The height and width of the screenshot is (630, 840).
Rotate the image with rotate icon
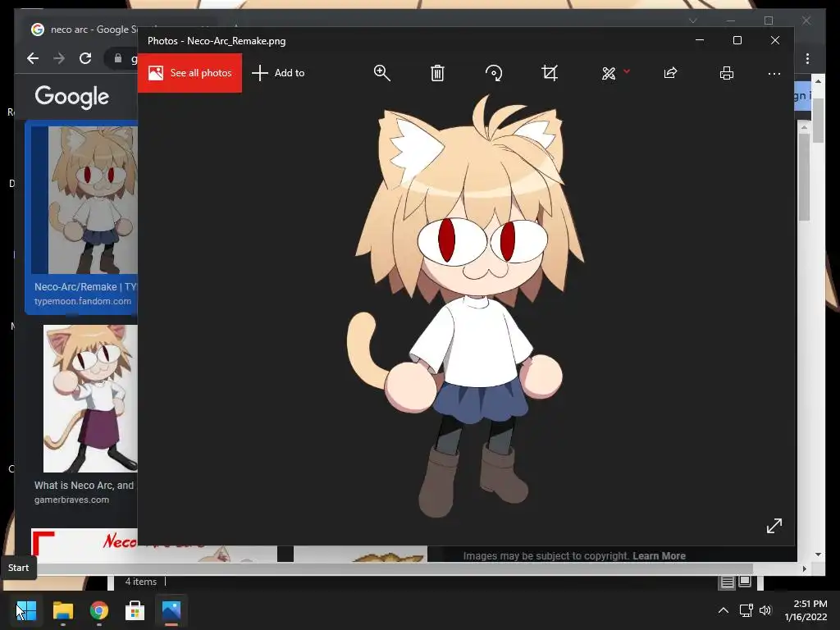point(493,73)
